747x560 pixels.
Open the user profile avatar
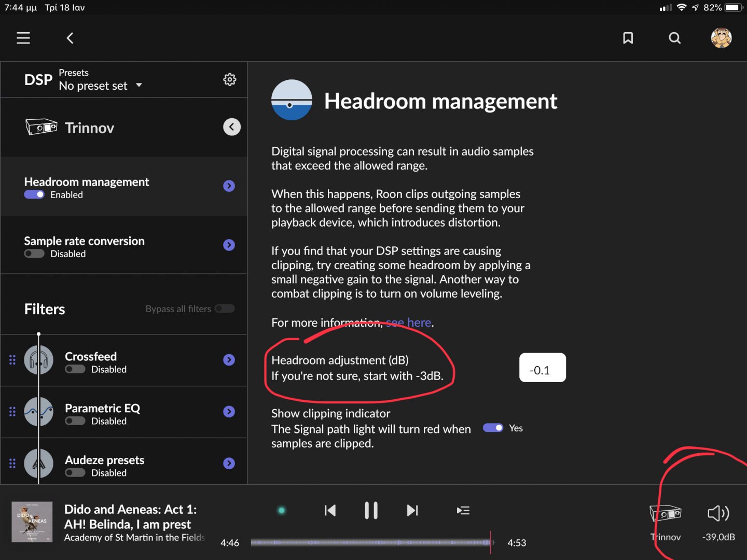click(x=721, y=38)
